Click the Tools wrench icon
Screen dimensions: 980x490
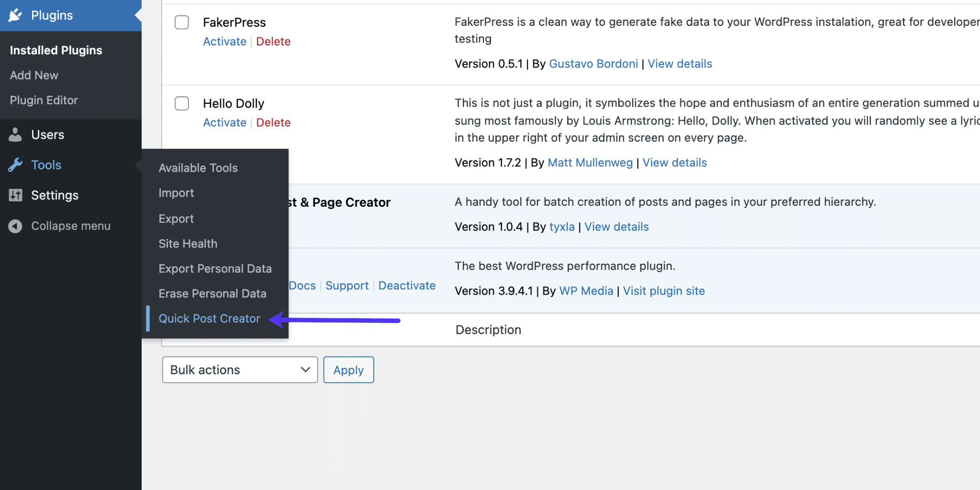(15, 165)
